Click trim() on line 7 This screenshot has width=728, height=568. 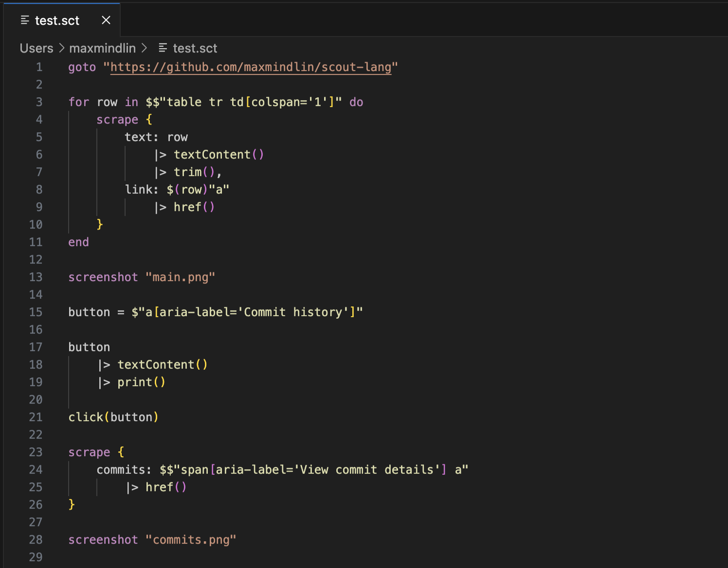coord(194,172)
